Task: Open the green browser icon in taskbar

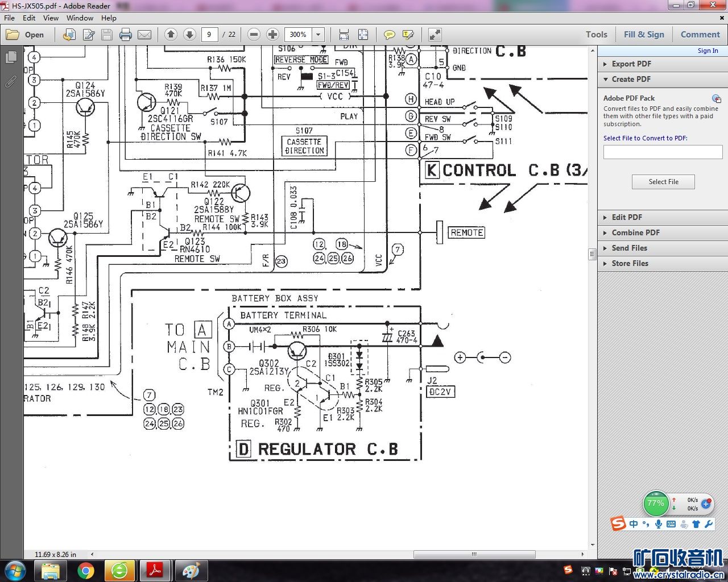Action: pos(119,571)
